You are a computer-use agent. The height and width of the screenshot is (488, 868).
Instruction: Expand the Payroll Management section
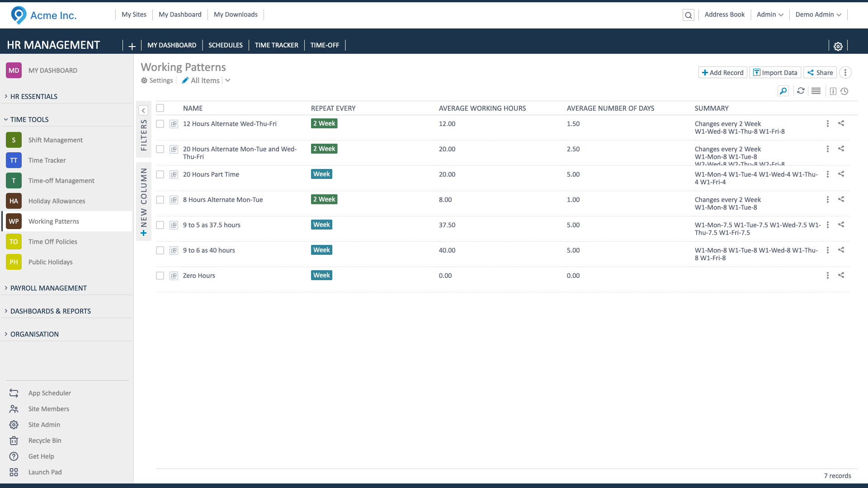[48, 288]
